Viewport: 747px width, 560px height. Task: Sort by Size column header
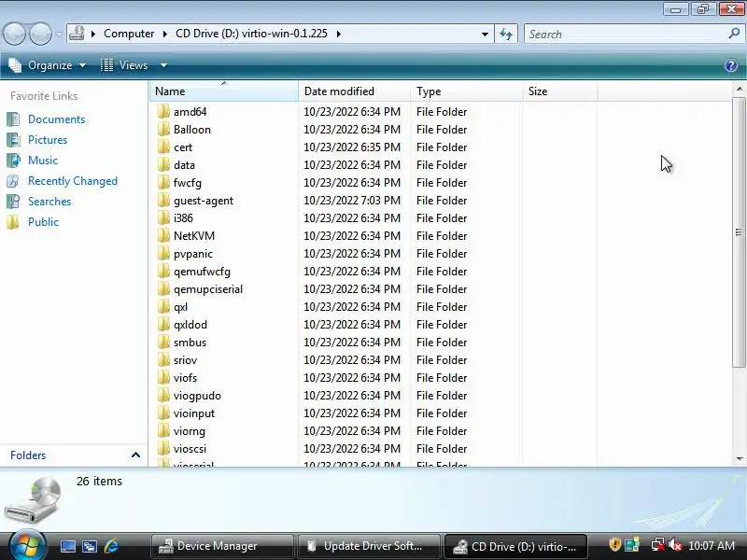pyautogui.click(x=559, y=91)
